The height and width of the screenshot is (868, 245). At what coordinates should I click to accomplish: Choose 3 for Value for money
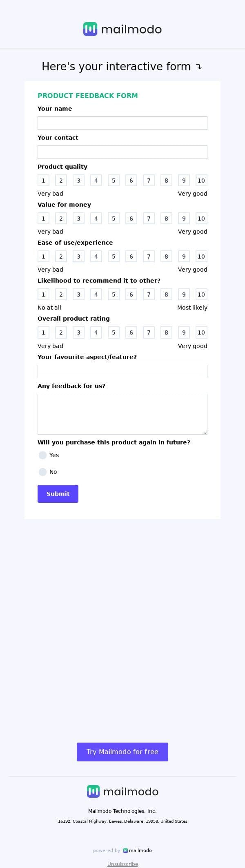pyautogui.click(x=78, y=219)
